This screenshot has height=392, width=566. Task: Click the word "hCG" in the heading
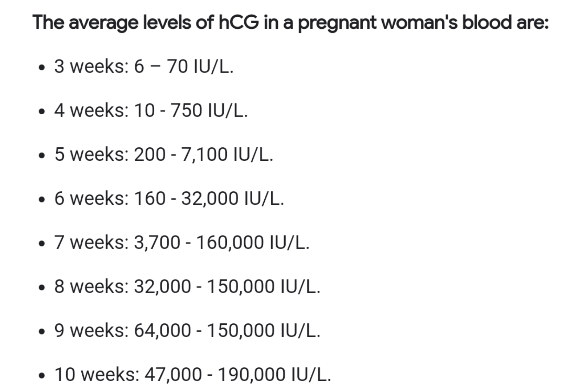tap(239, 22)
